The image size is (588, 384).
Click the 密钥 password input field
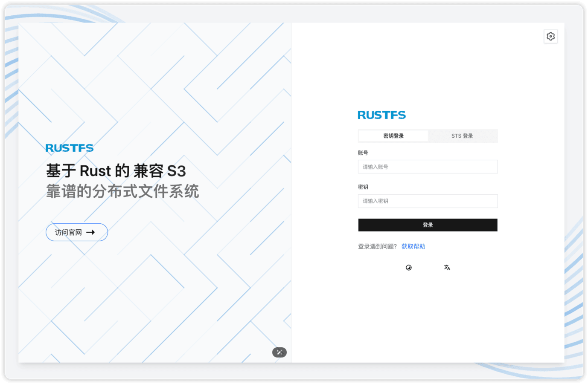(x=428, y=201)
